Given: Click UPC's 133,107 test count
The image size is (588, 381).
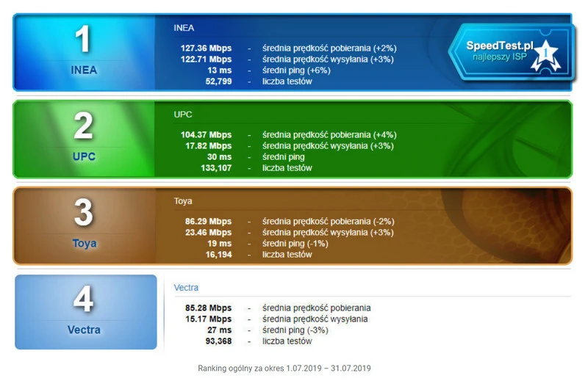Looking at the screenshot, I should [216, 168].
